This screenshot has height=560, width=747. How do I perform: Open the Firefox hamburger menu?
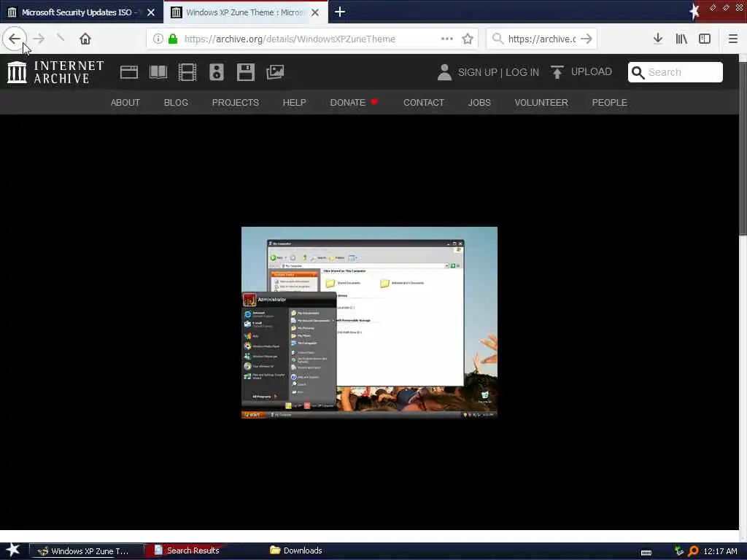[x=732, y=39]
